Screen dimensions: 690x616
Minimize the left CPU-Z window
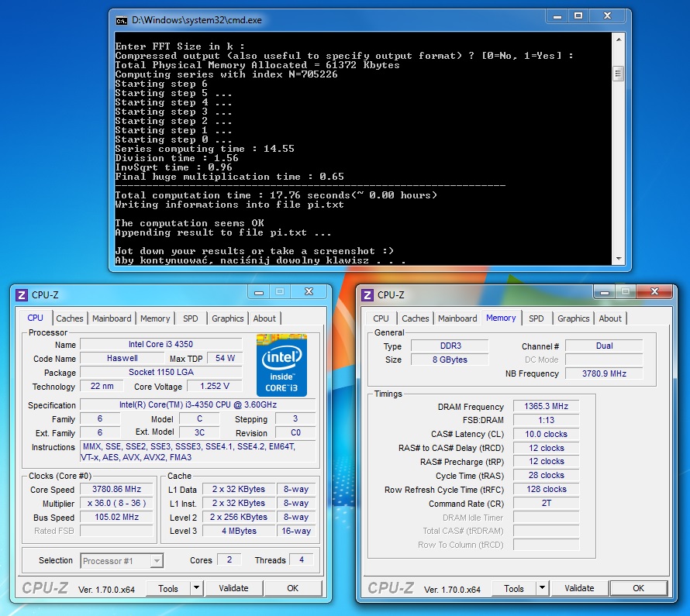click(259, 292)
